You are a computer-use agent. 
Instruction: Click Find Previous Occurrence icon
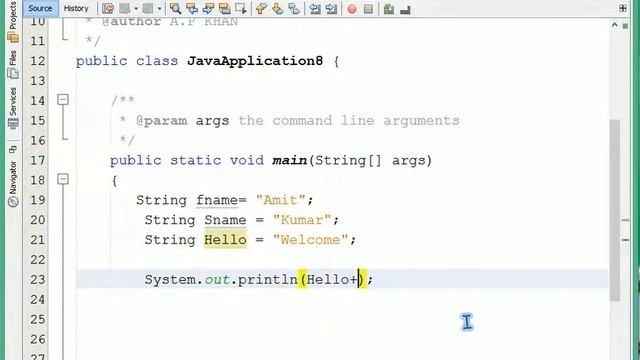pyautogui.click(x=192, y=9)
